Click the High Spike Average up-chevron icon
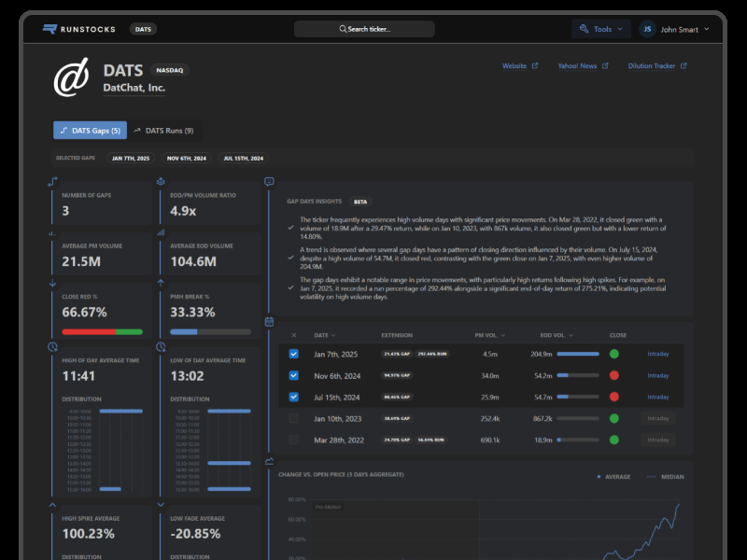747x560 pixels. [52, 505]
